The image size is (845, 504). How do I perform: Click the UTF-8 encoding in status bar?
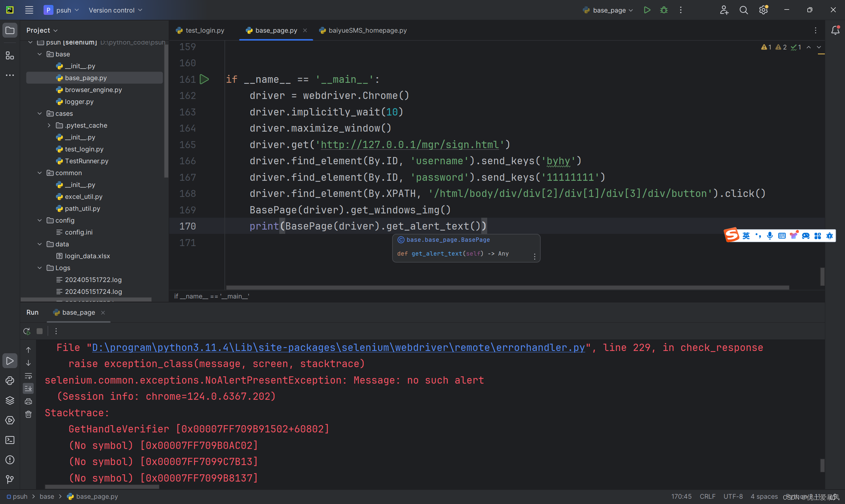[733, 496]
